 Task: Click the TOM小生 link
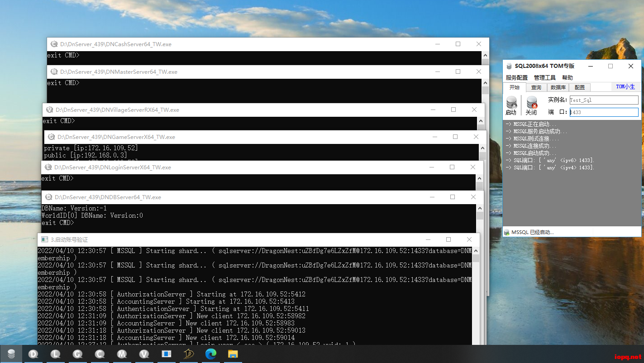625,87
